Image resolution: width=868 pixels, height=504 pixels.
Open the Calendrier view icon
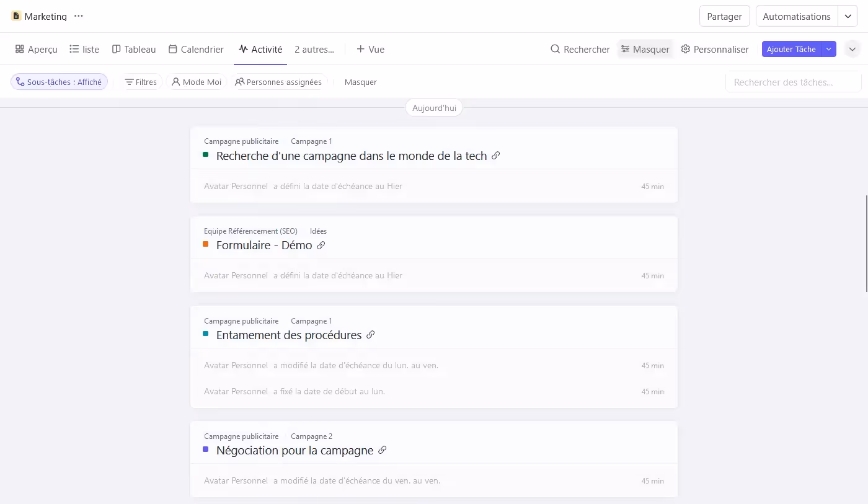point(173,49)
